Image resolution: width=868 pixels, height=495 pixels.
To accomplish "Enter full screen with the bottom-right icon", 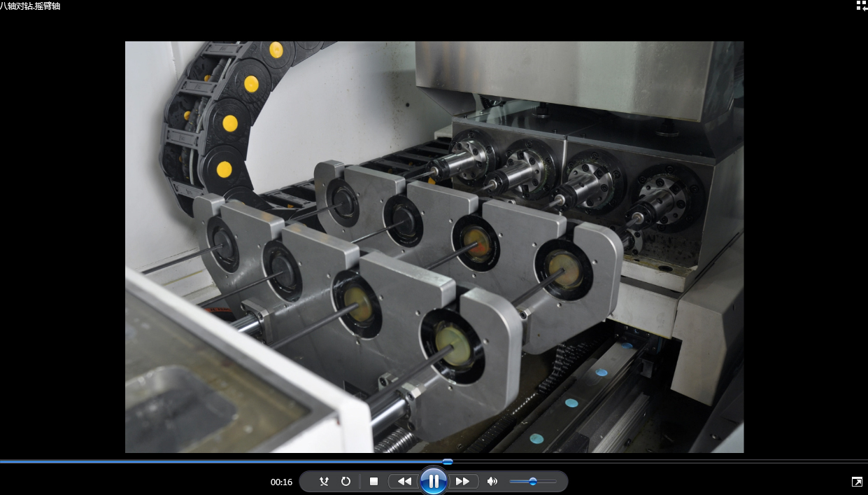I will click(857, 482).
